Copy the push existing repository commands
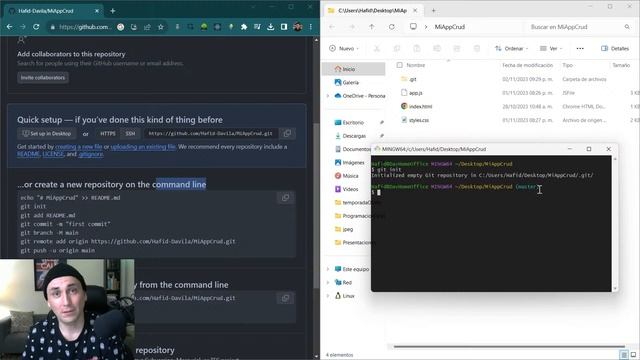640x360 pixels. [285, 298]
